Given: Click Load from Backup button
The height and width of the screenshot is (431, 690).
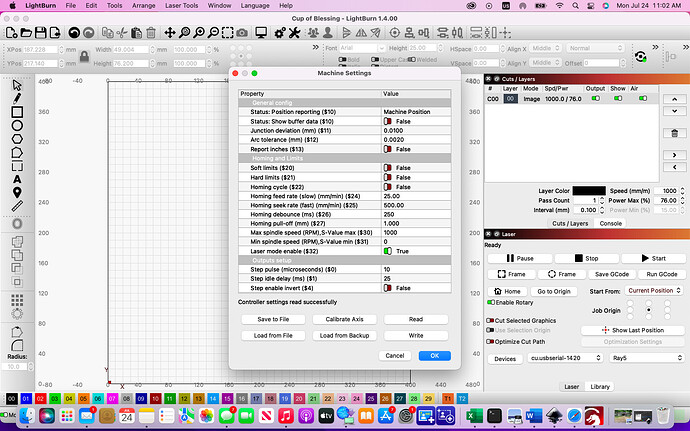Looking at the screenshot, I should tap(345, 335).
